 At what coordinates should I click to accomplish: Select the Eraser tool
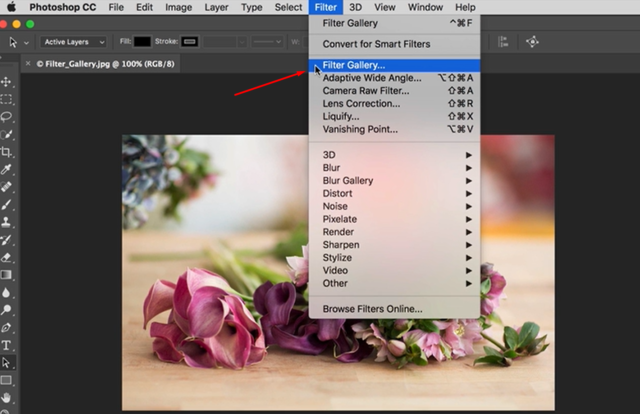click(x=6, y=257)
